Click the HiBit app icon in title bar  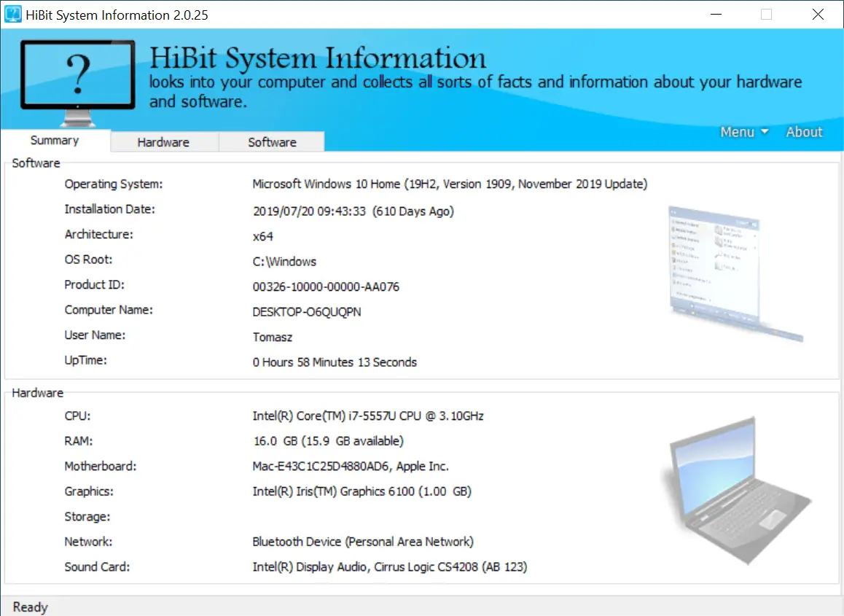[x=13, y=14]
